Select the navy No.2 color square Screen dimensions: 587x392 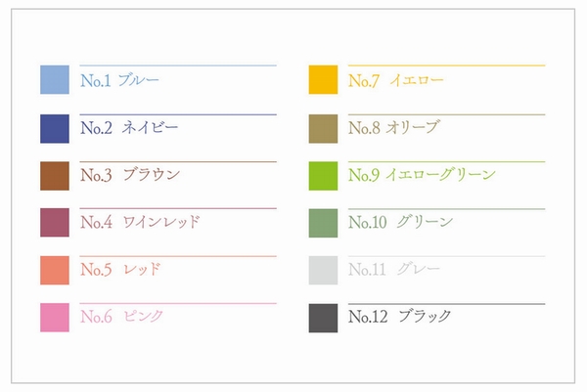click(54, 128)
